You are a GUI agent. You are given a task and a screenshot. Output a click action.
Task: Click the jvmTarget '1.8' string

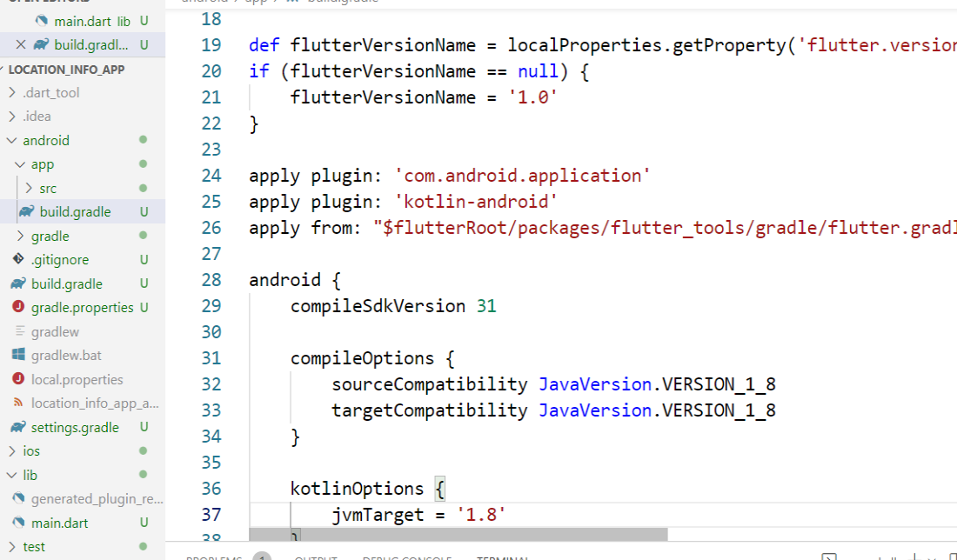pos(481,515)
